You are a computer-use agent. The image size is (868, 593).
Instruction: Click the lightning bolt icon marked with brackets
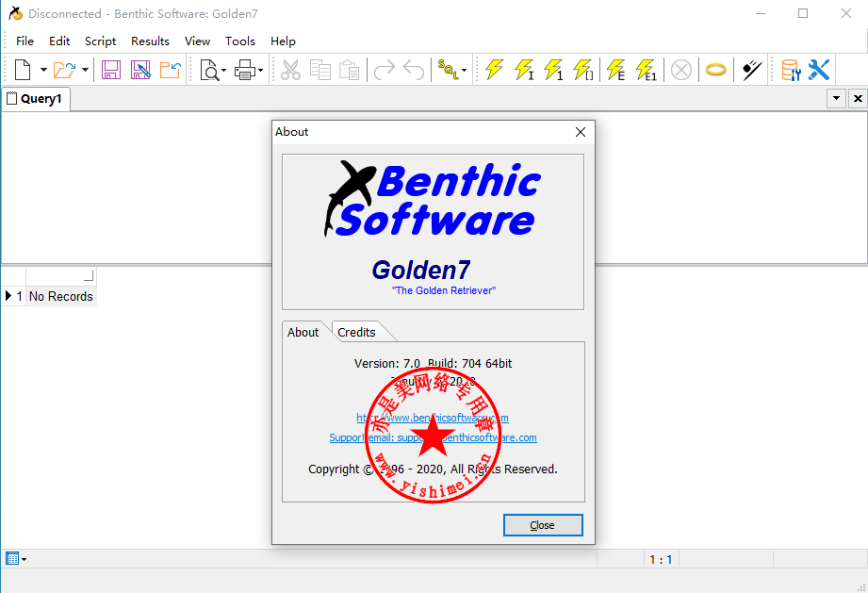(x=582, y=70)
